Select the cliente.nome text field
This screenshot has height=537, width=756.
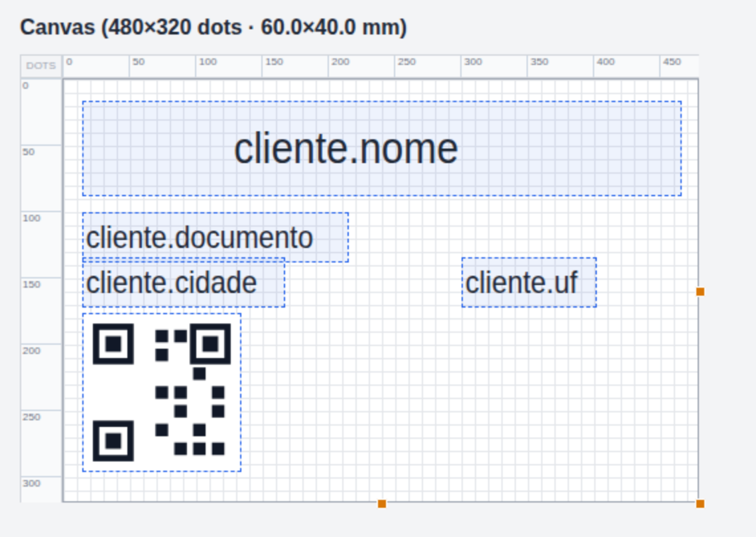point(382,149)
